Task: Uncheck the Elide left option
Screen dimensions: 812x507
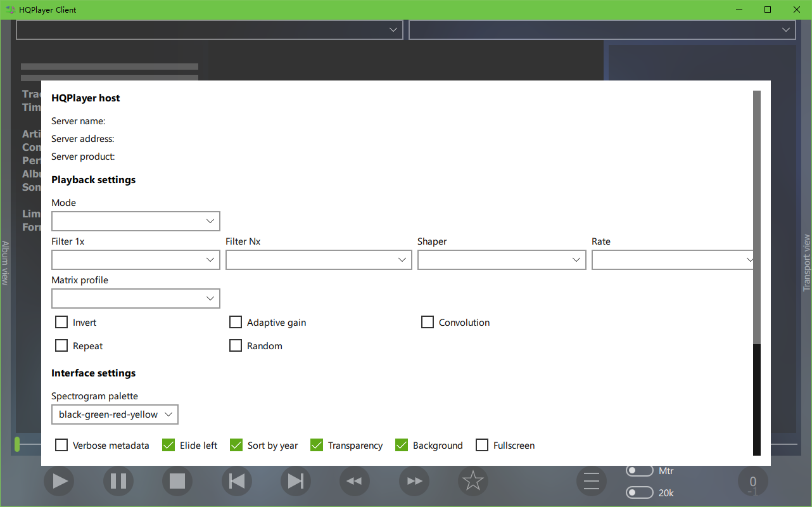Action: [168, 445]
